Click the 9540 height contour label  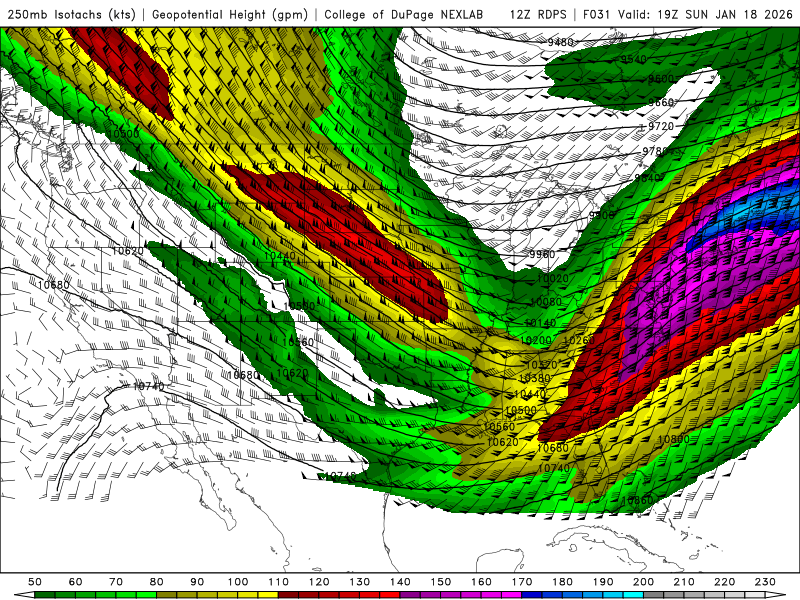pyautogui.click(x=634, y=60)
